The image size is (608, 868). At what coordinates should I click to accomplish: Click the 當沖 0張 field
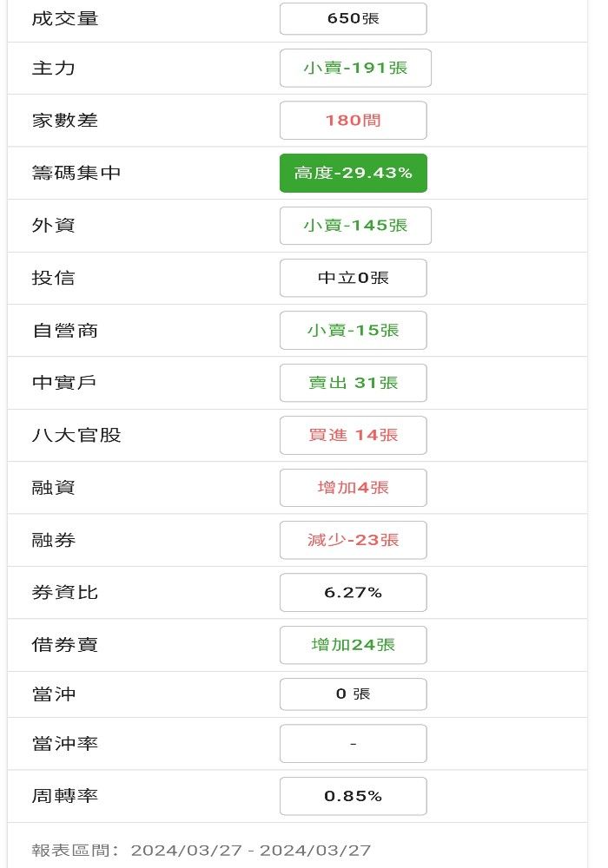point(353,694)
